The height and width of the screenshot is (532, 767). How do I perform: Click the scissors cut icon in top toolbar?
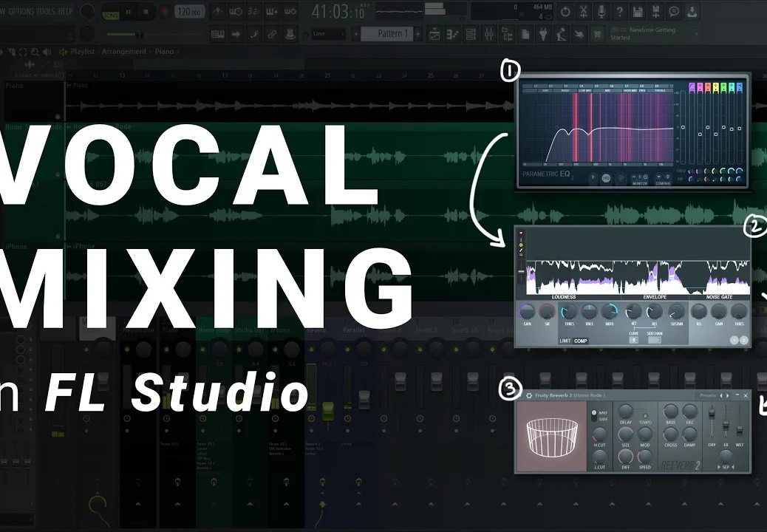click(583, 12)
